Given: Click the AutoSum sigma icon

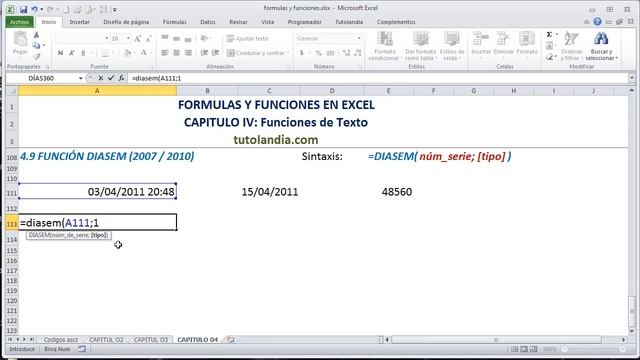Looking at the screenshot, I should [x=549, y=35].
